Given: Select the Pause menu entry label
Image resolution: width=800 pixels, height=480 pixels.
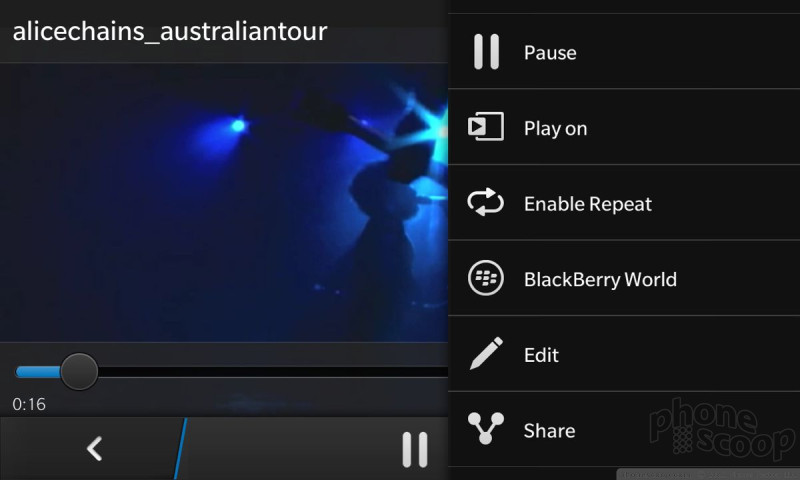Looking at the screenshot, I should coord(550,53).
